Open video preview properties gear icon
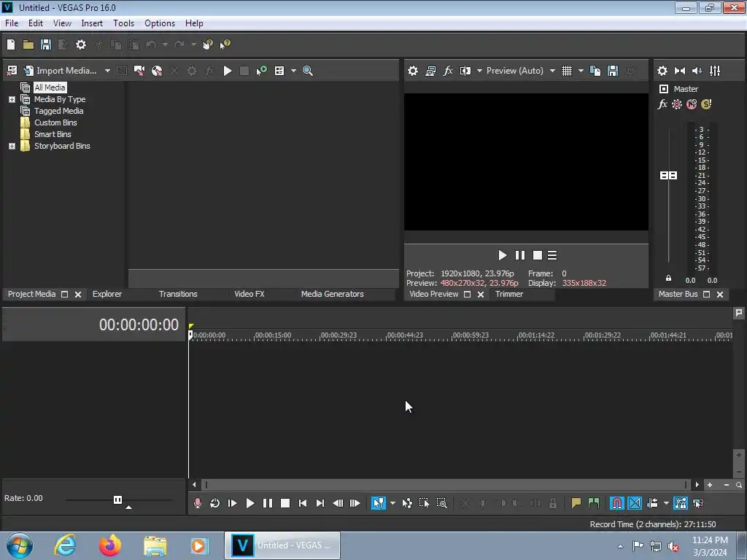This screenshot has width=747, height=560. pos(413,71)
